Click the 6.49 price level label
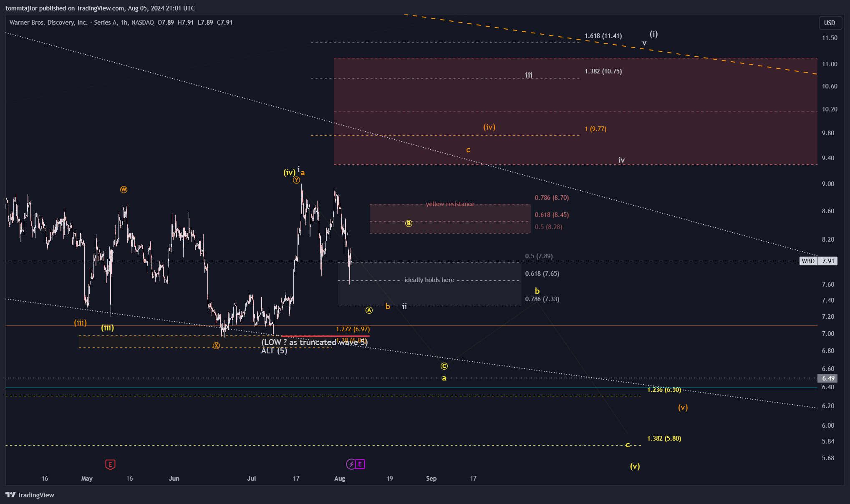The width and height of the screenshot is (850, 504). pos(828,378)
